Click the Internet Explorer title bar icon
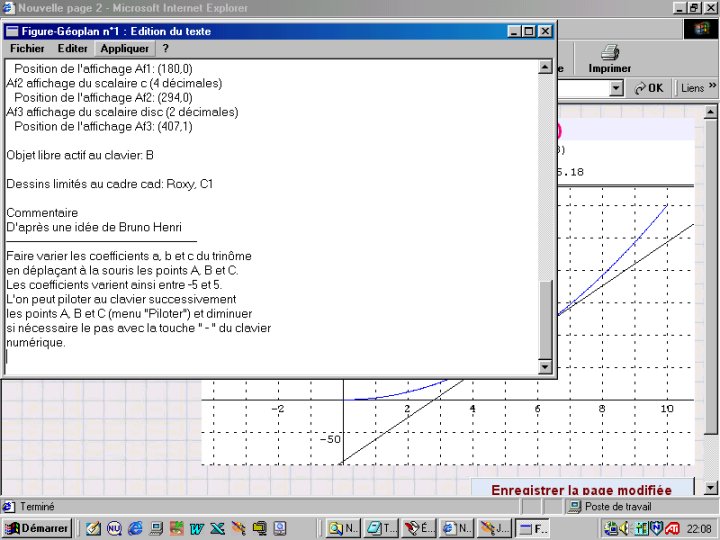The width and height of the screenshot is (720, 540). pyautogui.click(x=8, y=8)
